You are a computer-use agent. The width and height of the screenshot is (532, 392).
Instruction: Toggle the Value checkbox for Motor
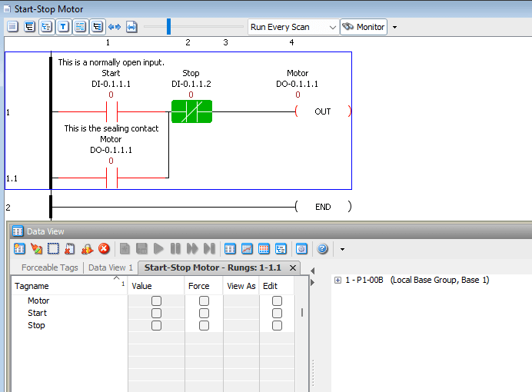tap(157, 301)
